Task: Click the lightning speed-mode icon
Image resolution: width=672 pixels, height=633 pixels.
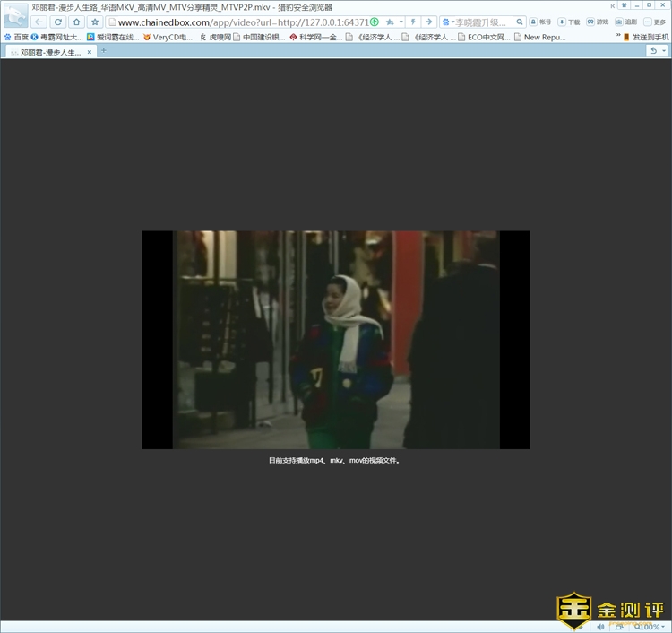Action: (413, 22)
